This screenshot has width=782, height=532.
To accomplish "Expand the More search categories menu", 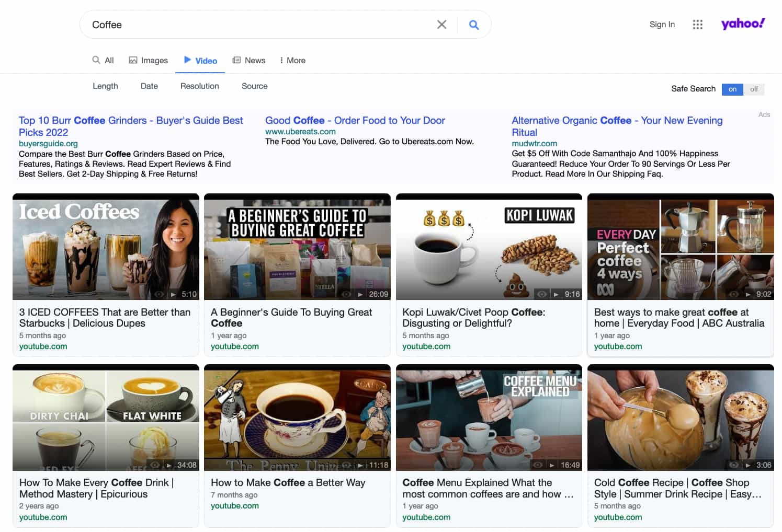I will (x=292, y=61).
